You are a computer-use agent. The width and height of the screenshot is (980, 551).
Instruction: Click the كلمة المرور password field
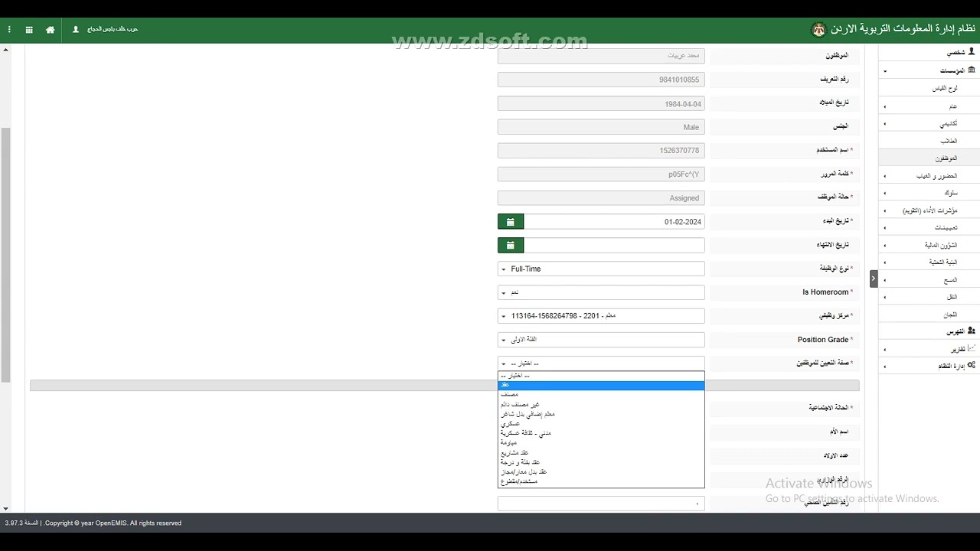[x=601, y=174]
